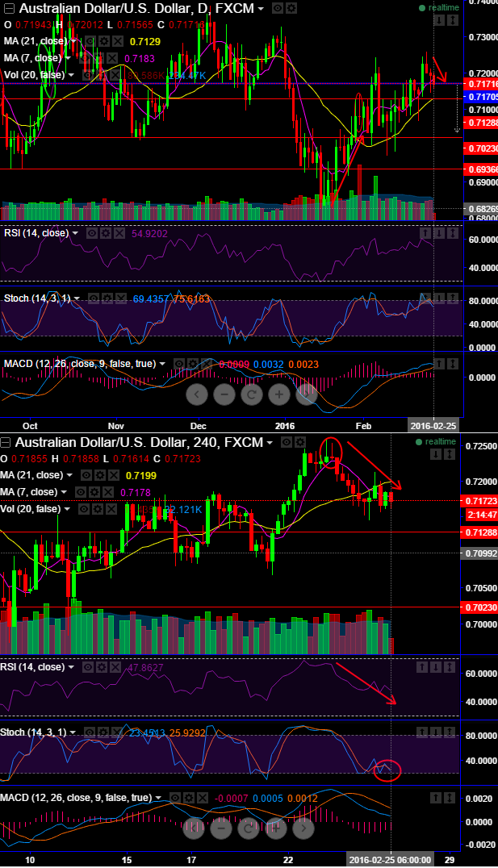Hide MACD plot on 240 chart
Screen dimensions: 498x868
[x=175, y=798]
